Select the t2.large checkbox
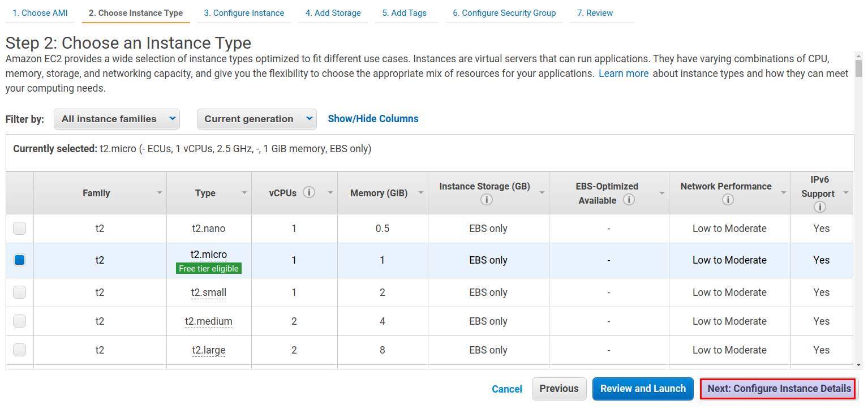The height and width of the screenshot is (409, 868). click(20, 350)
